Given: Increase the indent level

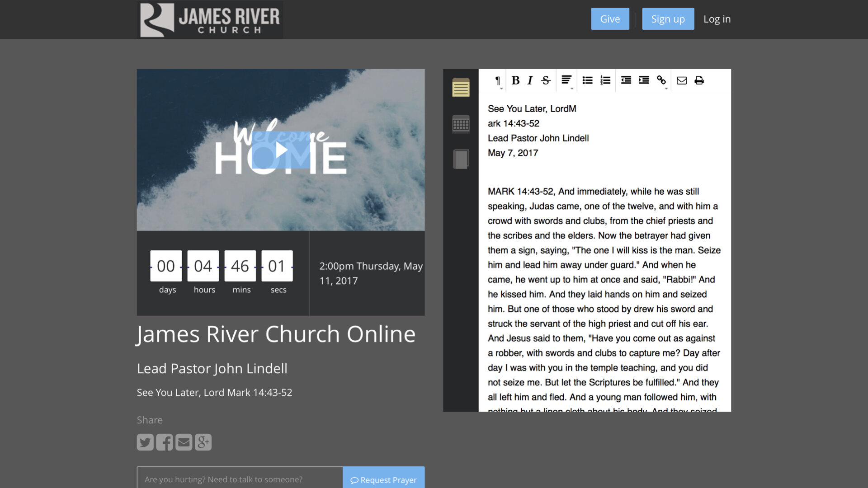Looking at the screenshot, I should 644,80.
